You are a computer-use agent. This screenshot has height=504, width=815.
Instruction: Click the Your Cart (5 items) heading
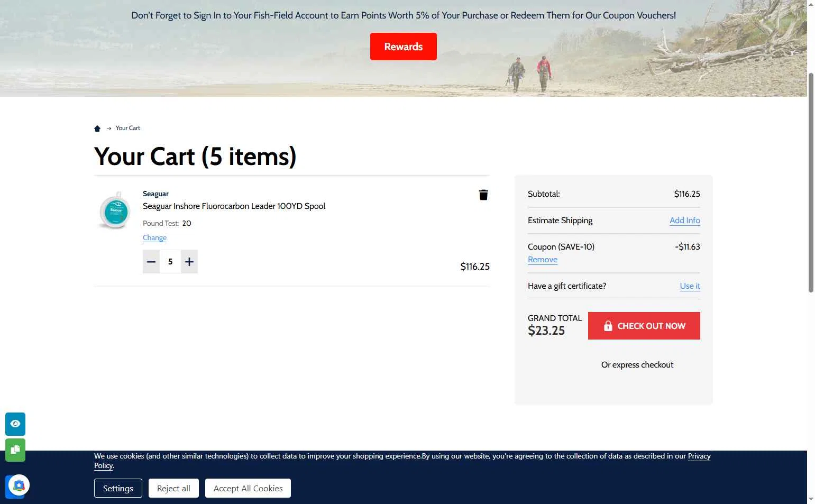tap(195, 157)
